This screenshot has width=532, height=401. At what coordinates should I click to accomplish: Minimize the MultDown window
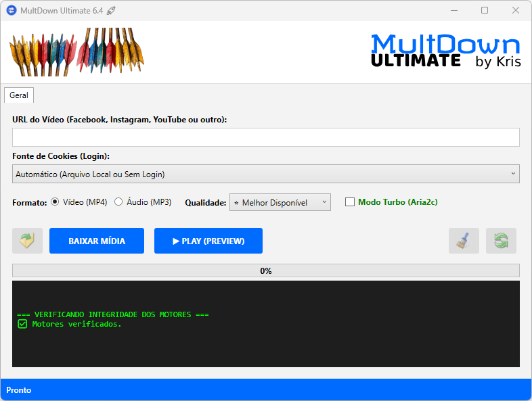(454, 11)
